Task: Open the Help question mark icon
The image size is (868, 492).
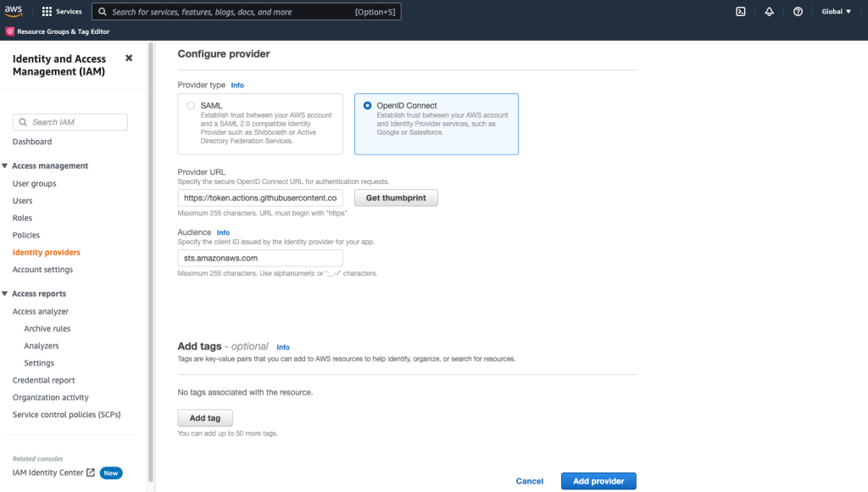Action: pos(798,11)
